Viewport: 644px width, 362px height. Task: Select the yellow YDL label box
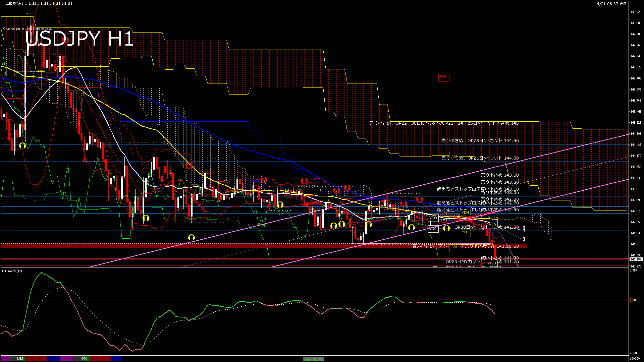pos(465,233)
